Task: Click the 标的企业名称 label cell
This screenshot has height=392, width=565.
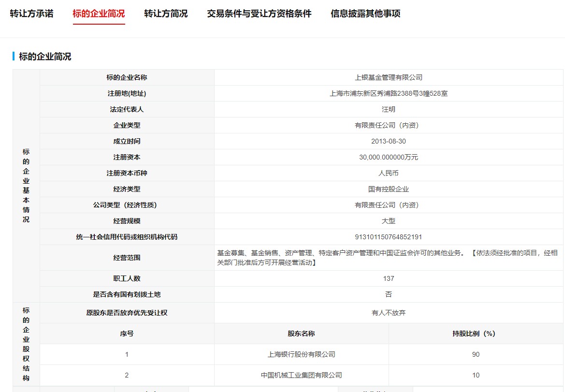Action: pyautogui.click(x=127, y=77)
